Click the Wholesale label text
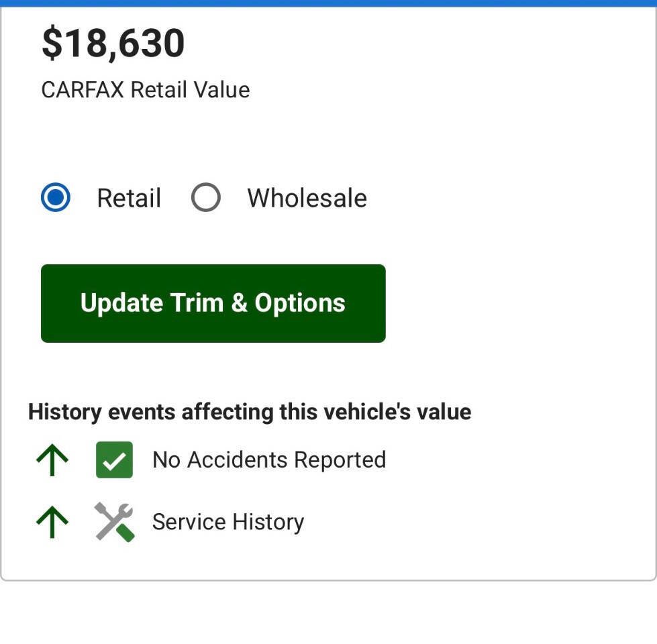657x644 pixels. pos(307,198)
